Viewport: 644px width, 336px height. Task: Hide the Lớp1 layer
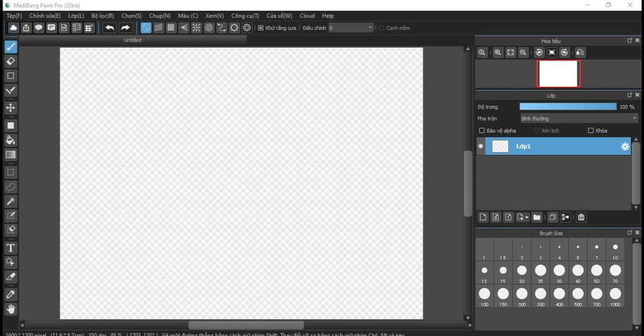point(480,146)
